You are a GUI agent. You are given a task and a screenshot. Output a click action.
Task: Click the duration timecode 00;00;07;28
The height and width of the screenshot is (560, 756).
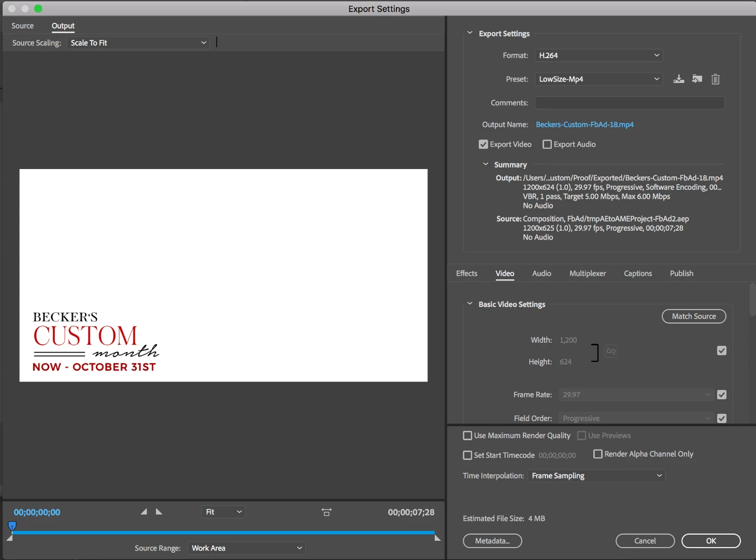[411, 512]
